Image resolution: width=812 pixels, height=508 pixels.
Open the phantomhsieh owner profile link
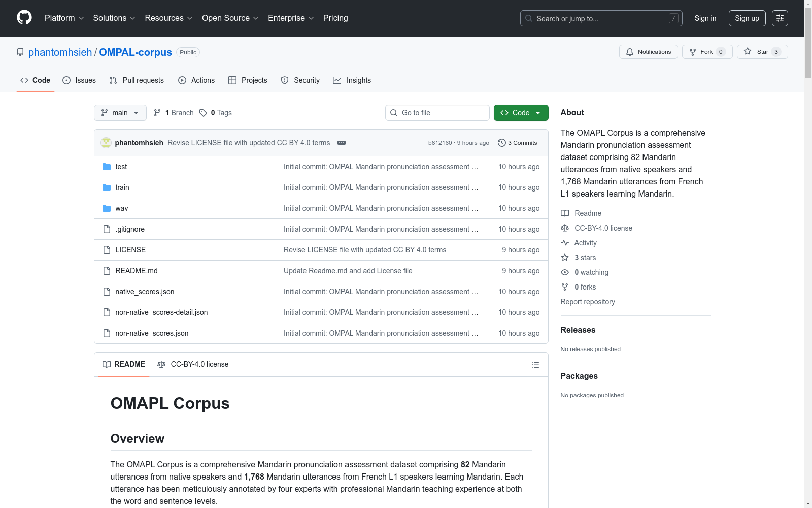[60, 52]
